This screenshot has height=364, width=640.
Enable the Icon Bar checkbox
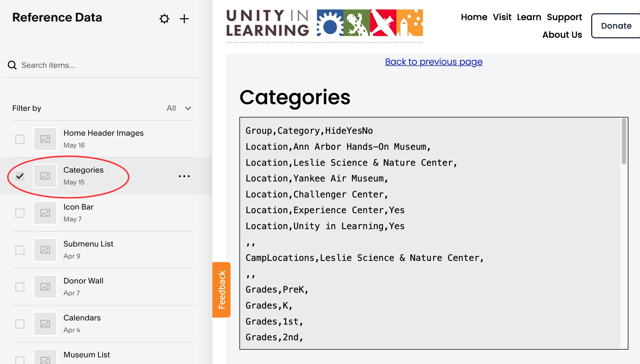pos(19,212)
